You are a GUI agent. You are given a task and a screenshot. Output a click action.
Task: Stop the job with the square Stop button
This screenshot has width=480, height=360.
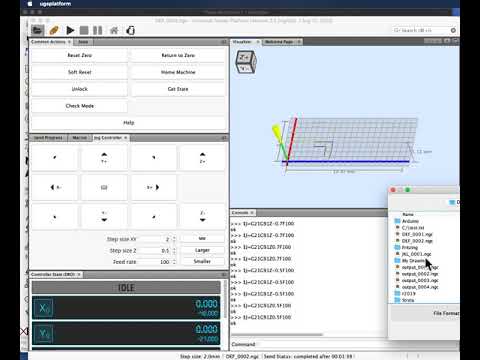[84, 30]
